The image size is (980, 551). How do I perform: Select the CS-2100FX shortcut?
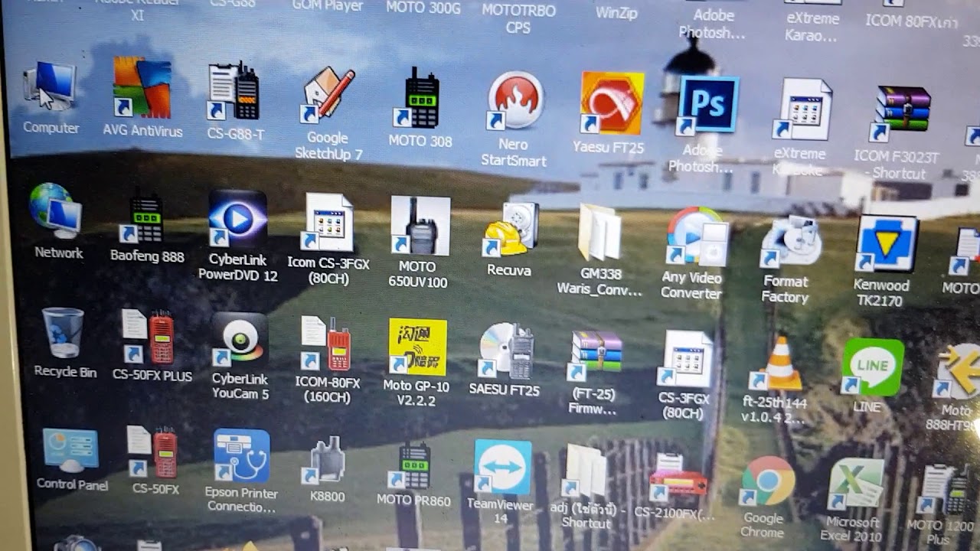click(678, 478)
